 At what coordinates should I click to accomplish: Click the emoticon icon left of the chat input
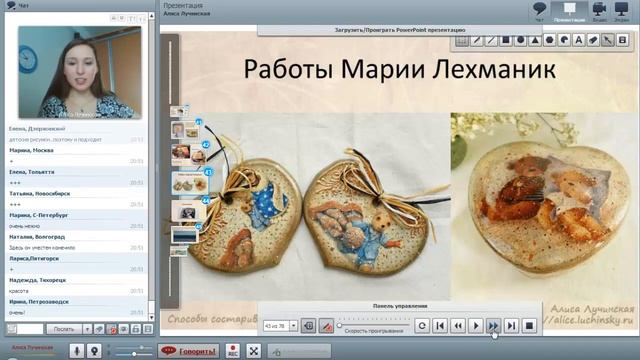11,329
